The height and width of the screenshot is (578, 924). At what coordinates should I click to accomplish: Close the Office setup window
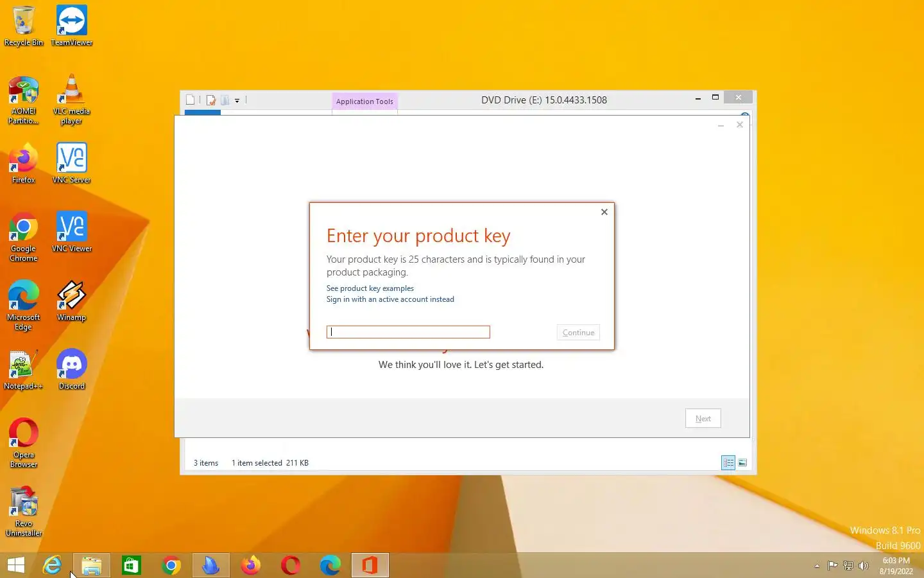tap(740, 125)
